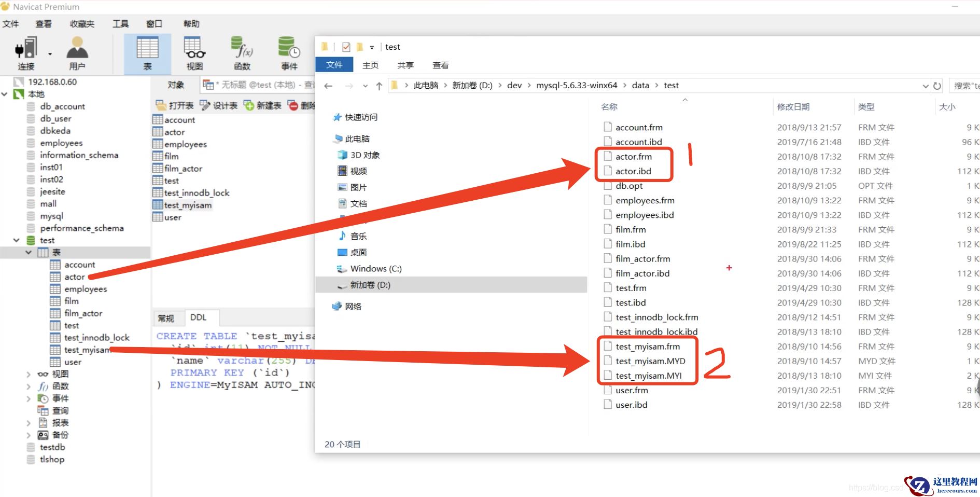
Task: Open the Function toolbar icon
Action: coord(242,48)
